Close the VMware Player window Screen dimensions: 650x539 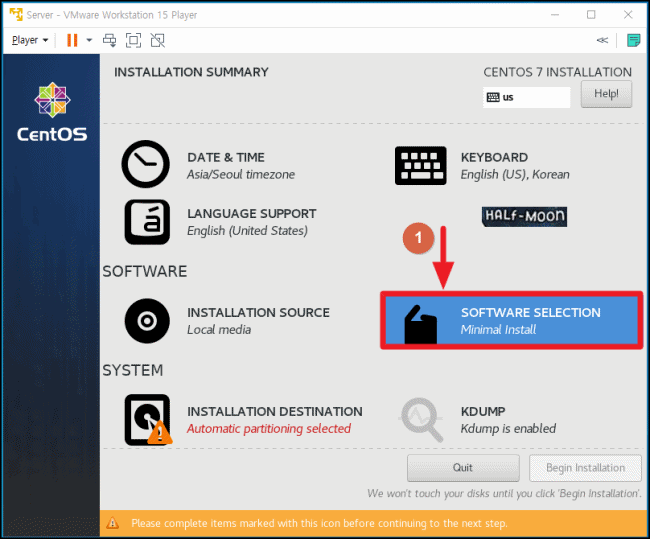[x=628, y=15]
